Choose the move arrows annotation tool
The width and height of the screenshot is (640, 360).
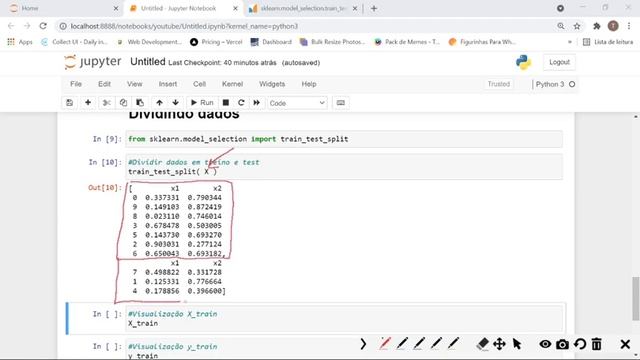(x=500, y=344)
